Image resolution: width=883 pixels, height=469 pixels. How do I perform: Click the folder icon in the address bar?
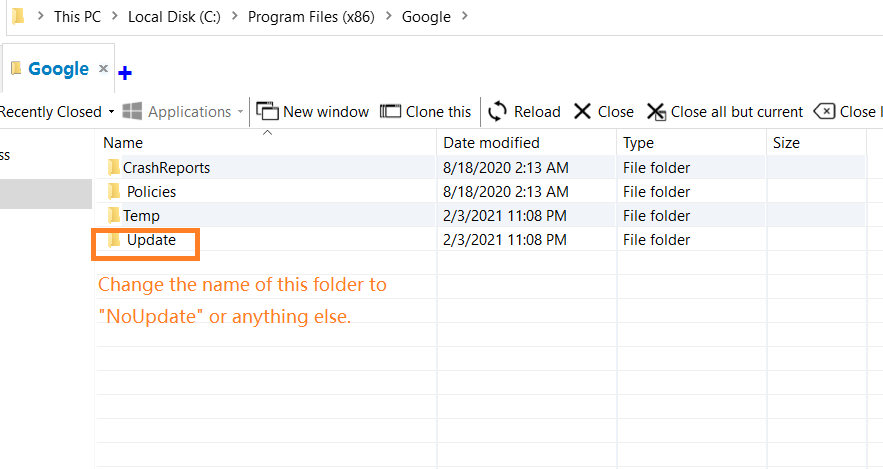[18, 16]
